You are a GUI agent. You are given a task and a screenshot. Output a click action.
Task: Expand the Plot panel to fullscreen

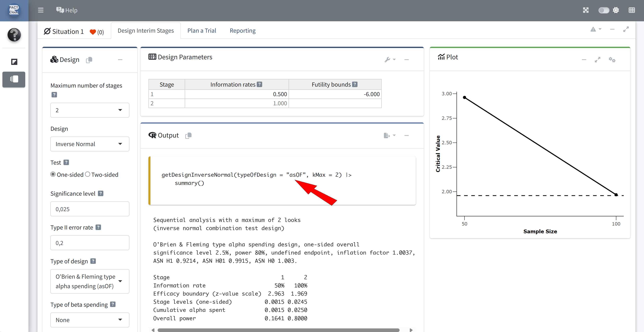click(597, 60)
